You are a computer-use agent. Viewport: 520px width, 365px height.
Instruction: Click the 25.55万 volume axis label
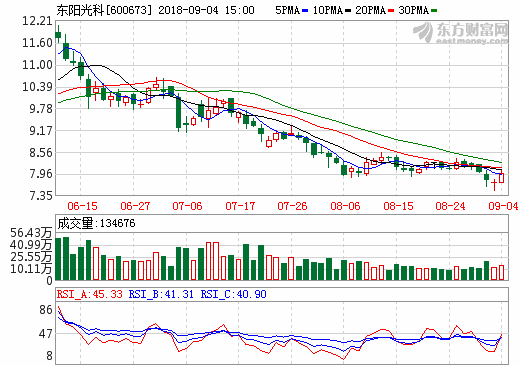point(31,257)
